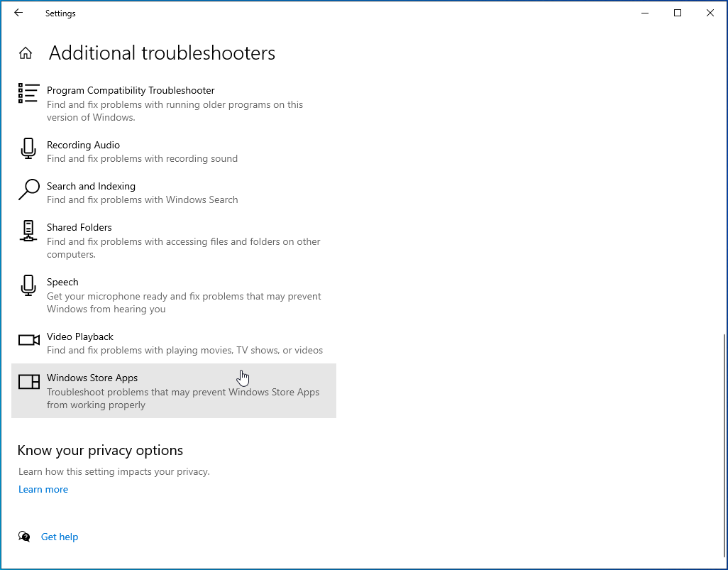Select the Video Playback troubleshooter title
The height and width of the screenshot is (570, 728).
tap(80, 336)
